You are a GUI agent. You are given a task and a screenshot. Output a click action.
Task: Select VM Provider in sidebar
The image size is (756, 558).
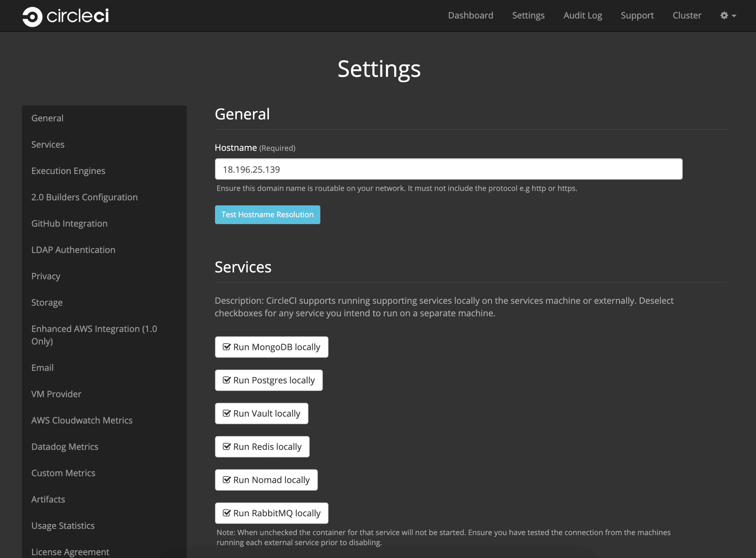tap(56, 394)
